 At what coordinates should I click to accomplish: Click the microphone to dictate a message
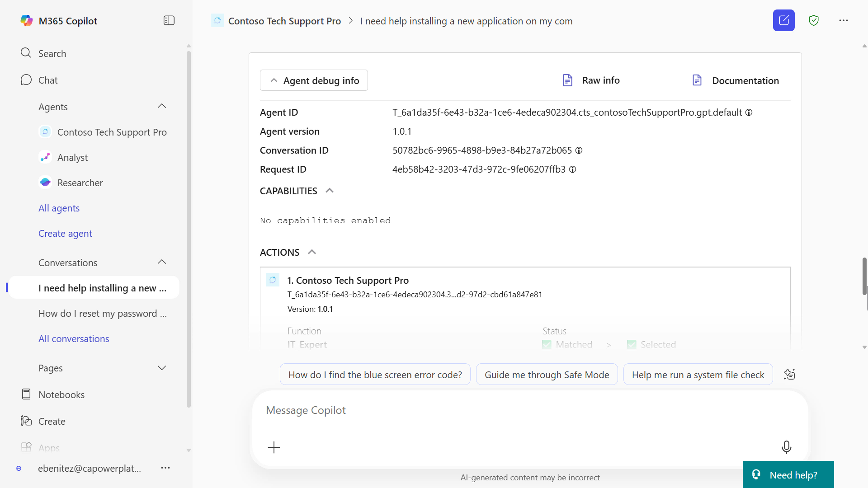787,447
